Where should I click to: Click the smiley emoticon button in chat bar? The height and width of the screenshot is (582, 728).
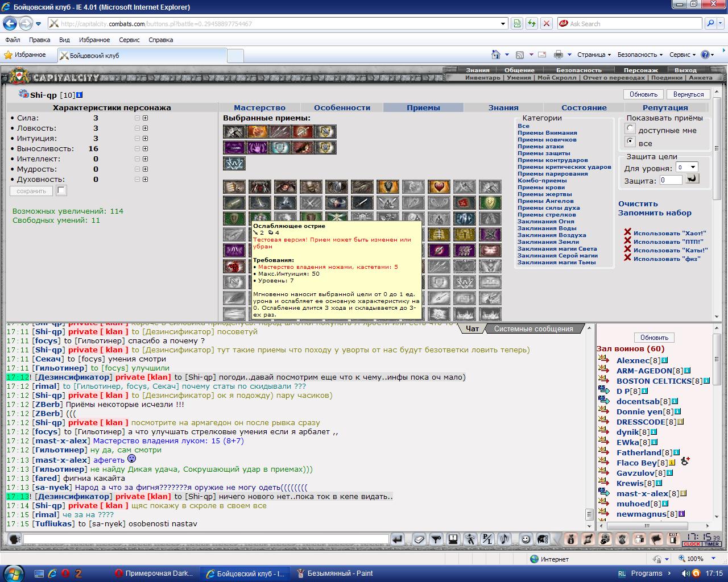tap(526, 539)
